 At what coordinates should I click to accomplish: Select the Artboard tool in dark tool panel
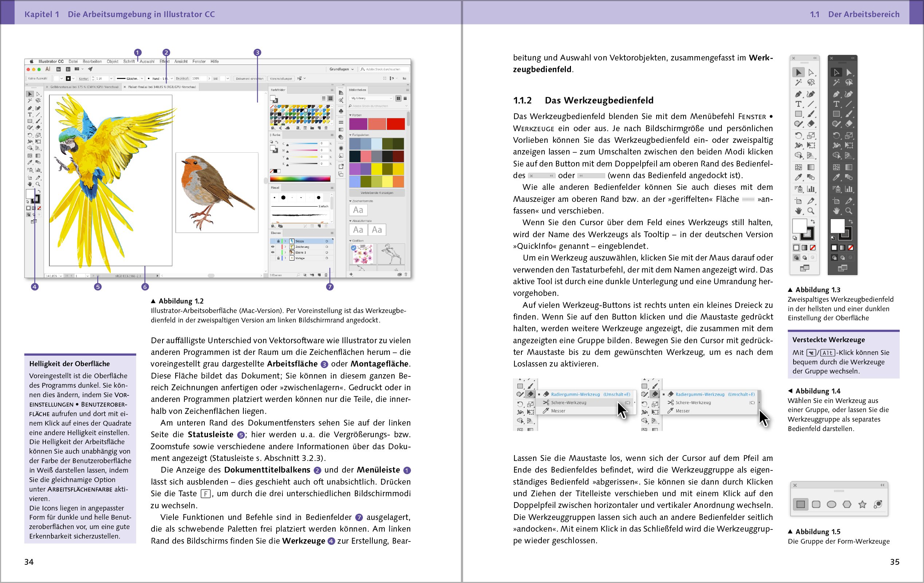click(837, 201)
